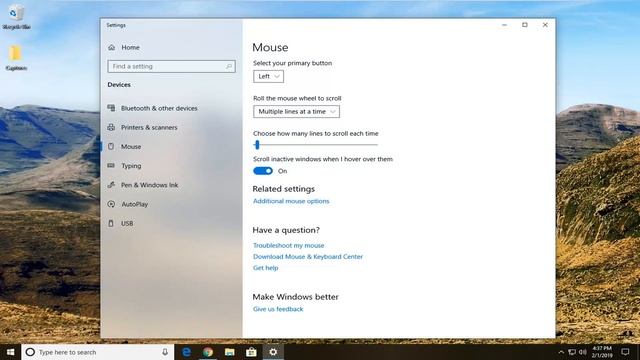Launch Google Chrome from taskbar
The image size is (640, 360).
coord(208,352)
